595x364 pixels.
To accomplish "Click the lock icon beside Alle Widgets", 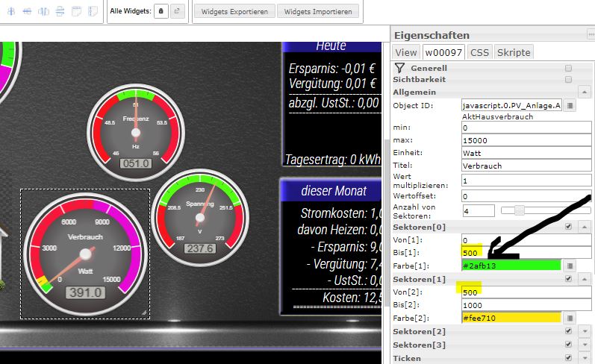I will pos(161,12).
